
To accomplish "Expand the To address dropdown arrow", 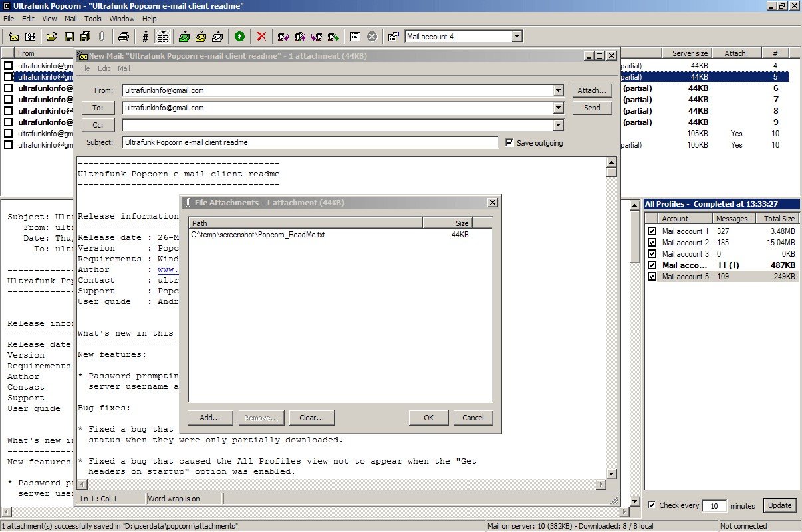I will point(558,108).
